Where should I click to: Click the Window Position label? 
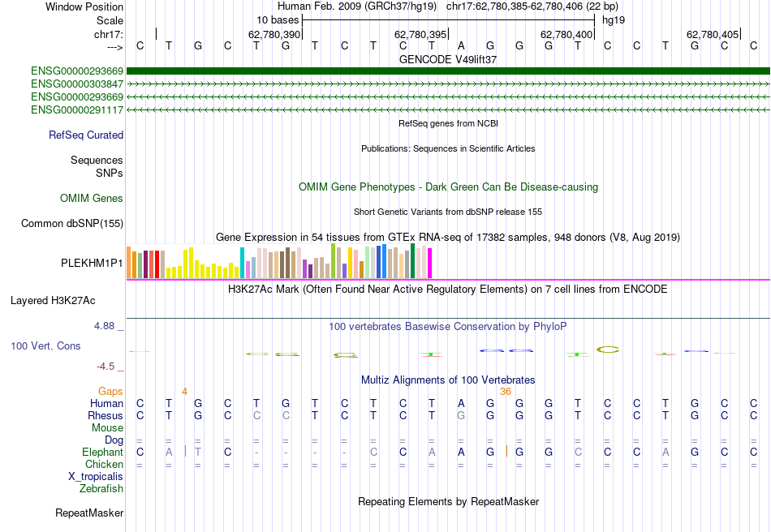coord(84,6)
